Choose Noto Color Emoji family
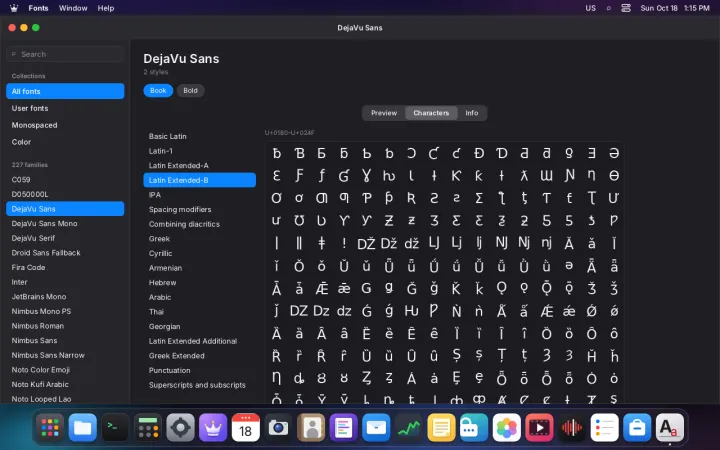This screenshot has width=720, height=450. click(65, 370)
